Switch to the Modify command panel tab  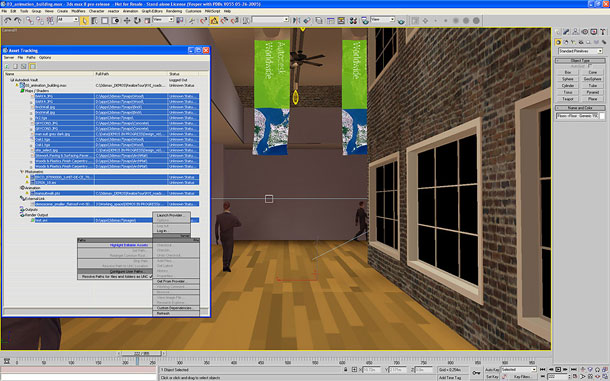(566, 32)
